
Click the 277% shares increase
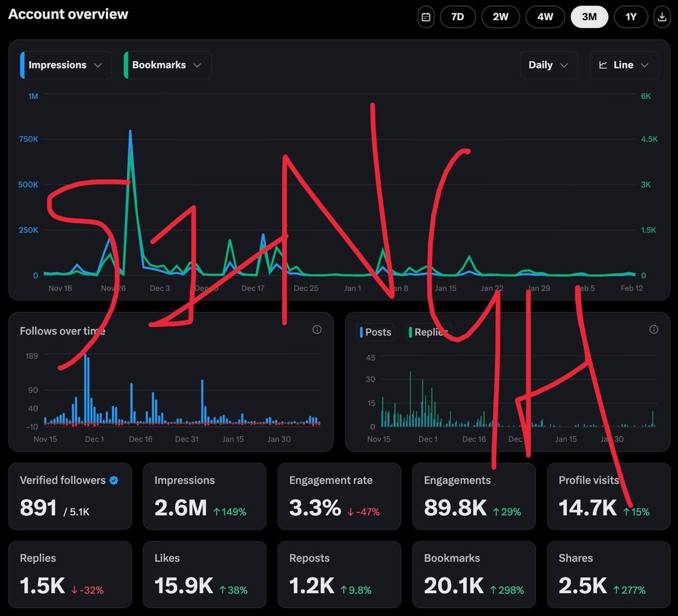[630, 590]
